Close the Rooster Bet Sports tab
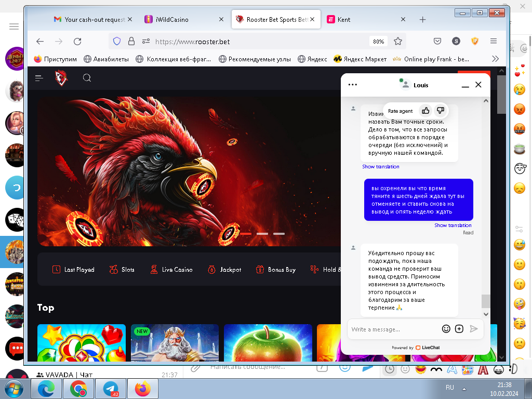 click(x=312, y=19)
